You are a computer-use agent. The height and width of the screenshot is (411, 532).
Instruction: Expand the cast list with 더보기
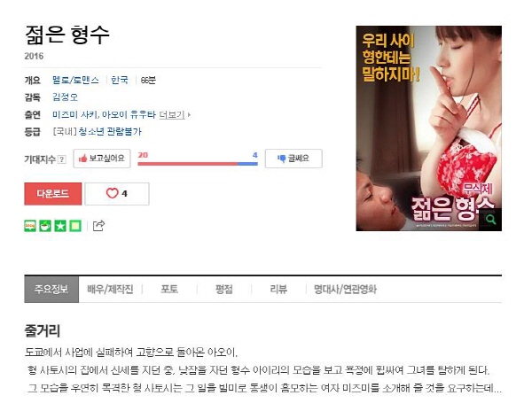coord(175,115)
